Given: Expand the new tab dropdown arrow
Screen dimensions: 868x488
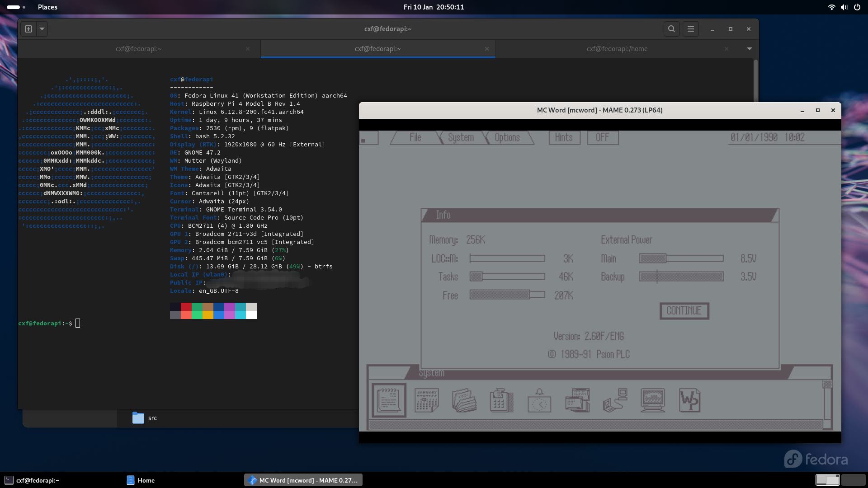Looking at the screenshot, I should pyautogui.click(x=42, y=29).
